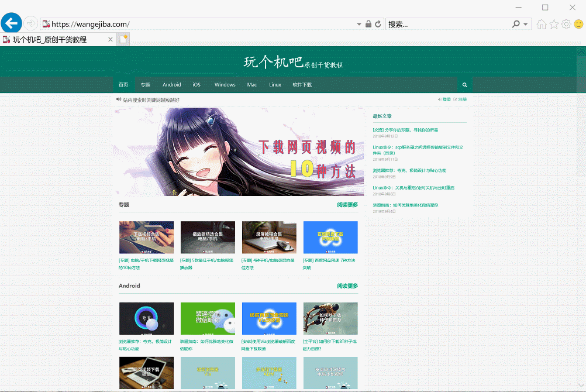This screenshot has height=392, width=586.
Task: Click the 登录 login link
Action: (446, 99)
